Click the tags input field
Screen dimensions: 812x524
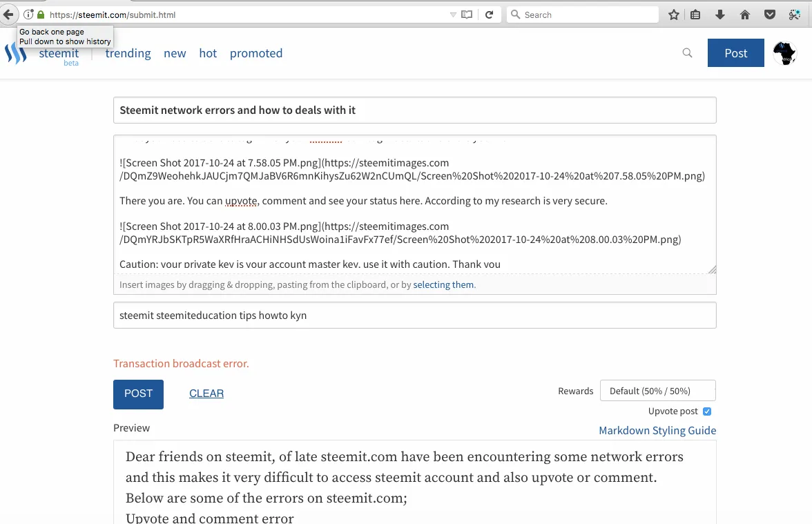tap(415, 316)
